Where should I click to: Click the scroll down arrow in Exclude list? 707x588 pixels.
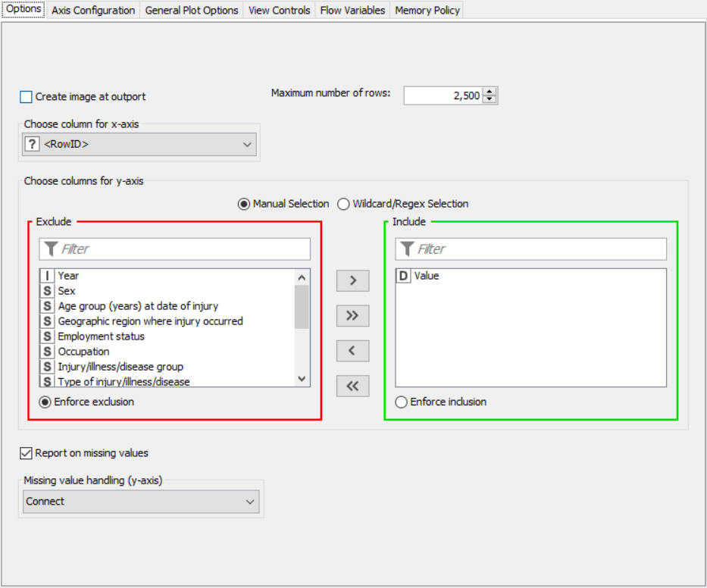(302, 379)
